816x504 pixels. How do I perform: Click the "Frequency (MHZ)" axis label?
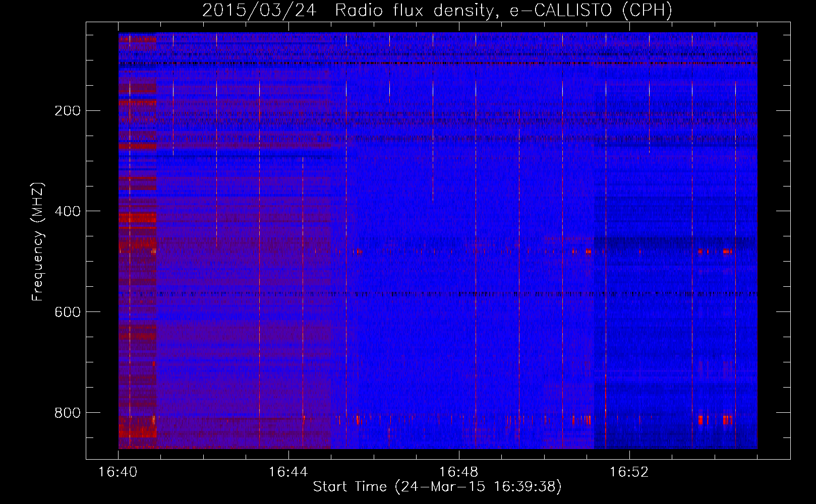(38, 242)
